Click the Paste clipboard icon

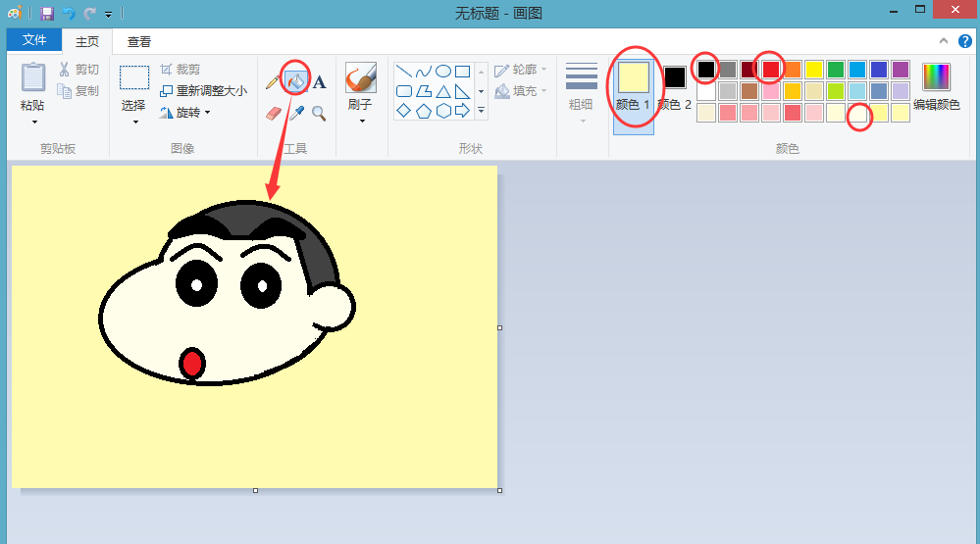(33, 76)
